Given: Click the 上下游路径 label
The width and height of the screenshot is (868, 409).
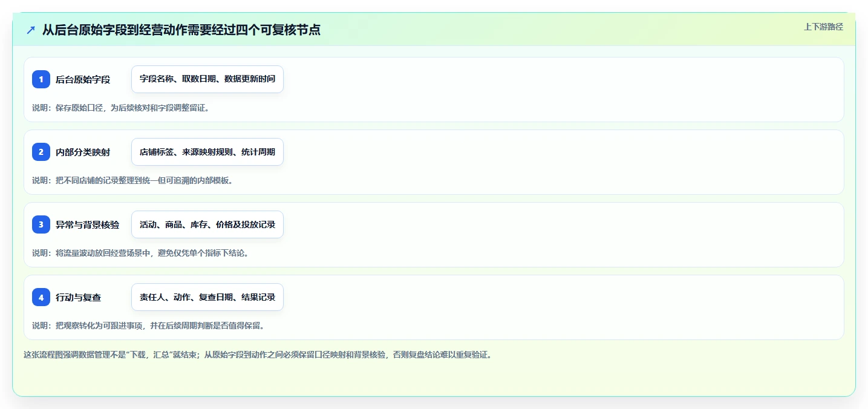Looking at the screenshot, I should pos(823,27).
